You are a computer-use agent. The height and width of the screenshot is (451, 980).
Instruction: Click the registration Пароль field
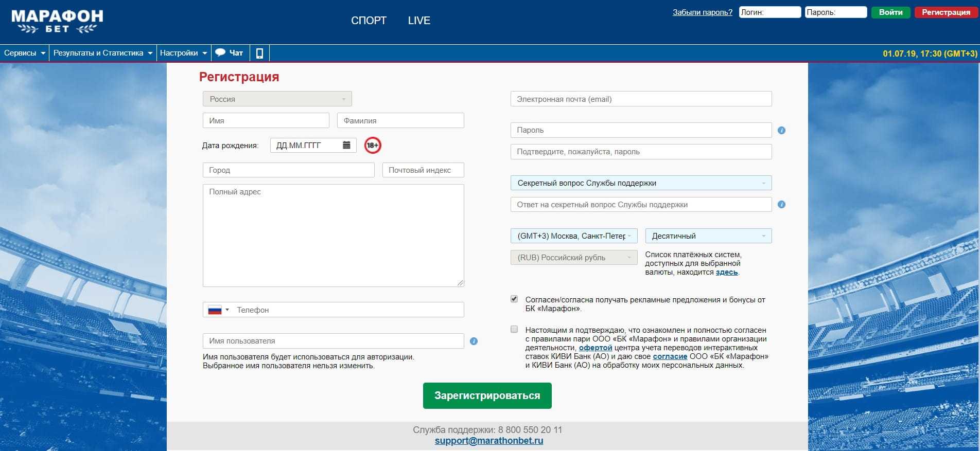click(641, 130)
